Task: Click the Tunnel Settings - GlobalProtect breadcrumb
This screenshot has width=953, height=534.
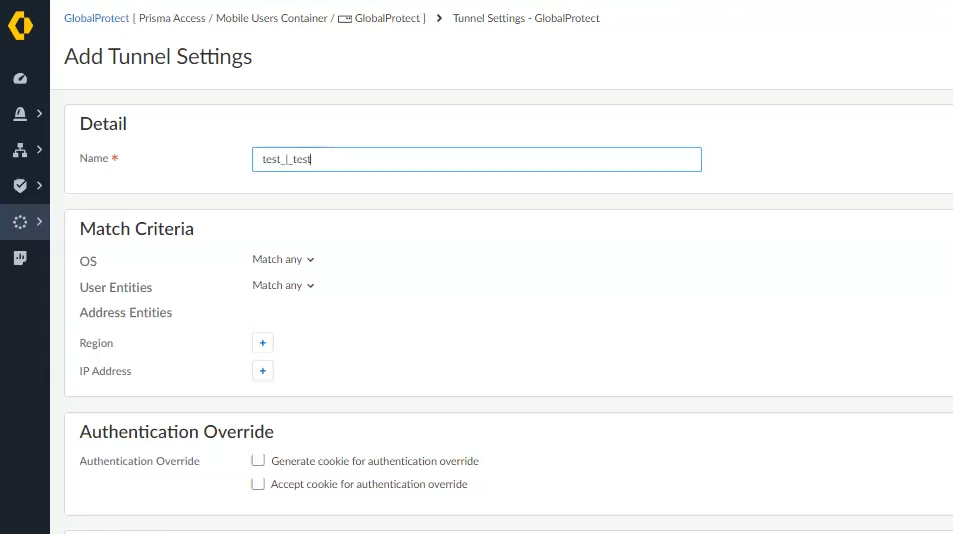Action: [x=526, y=18]
